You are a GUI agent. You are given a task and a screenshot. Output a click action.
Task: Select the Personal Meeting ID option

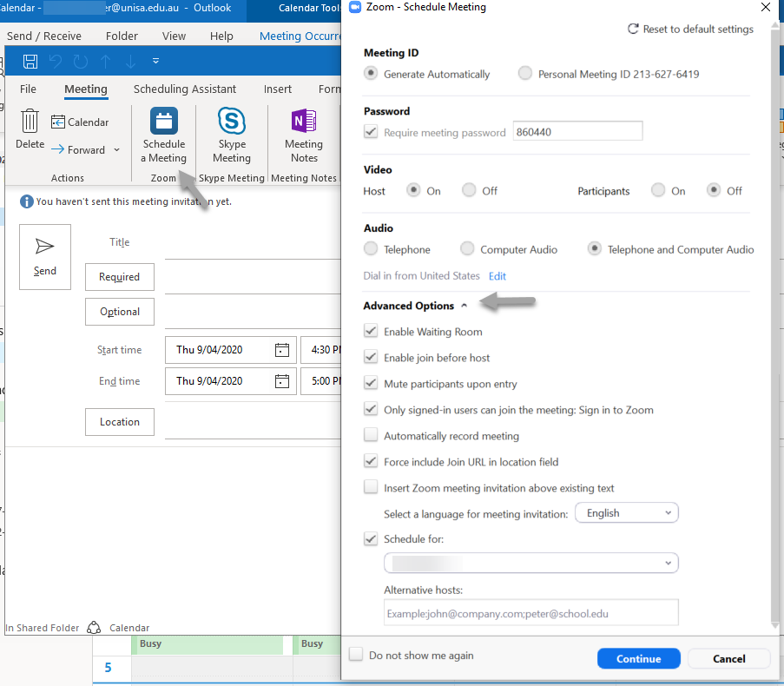pos(525,74)
